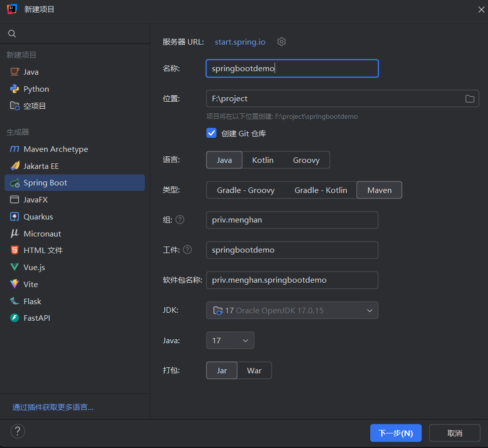Uncheck 创建 Git 仓库
Image resolution: width=488 pixels, height=448 pixels.
(x=211, y=133)
